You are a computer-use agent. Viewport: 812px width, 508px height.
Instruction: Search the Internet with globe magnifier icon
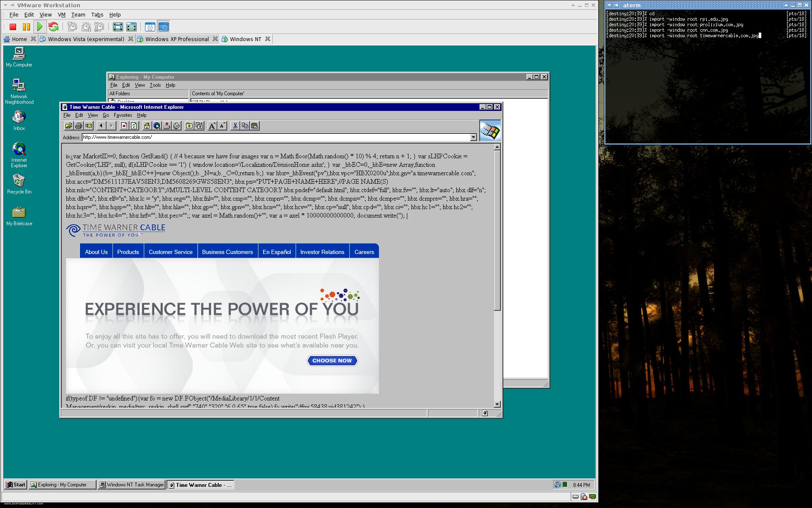coord(157,126)
